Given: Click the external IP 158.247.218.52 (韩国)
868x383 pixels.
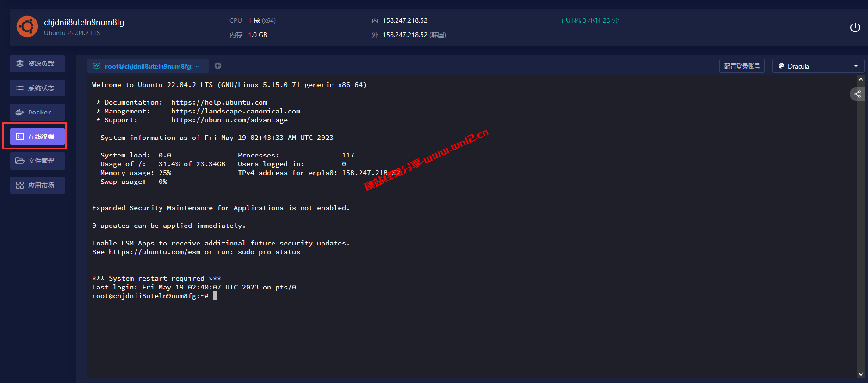Looking at the screenshot, I should tap(414, 35).
